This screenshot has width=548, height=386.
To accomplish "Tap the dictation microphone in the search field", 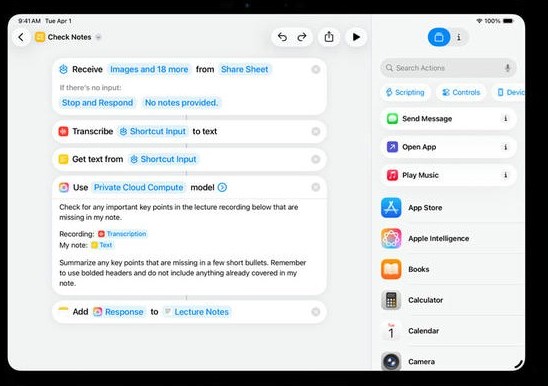I will 507,68.
